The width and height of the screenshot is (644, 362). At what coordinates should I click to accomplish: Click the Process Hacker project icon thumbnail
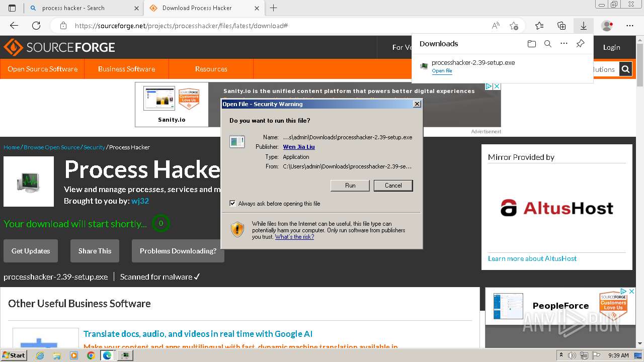pyautogui.click(x=29, y=182)
